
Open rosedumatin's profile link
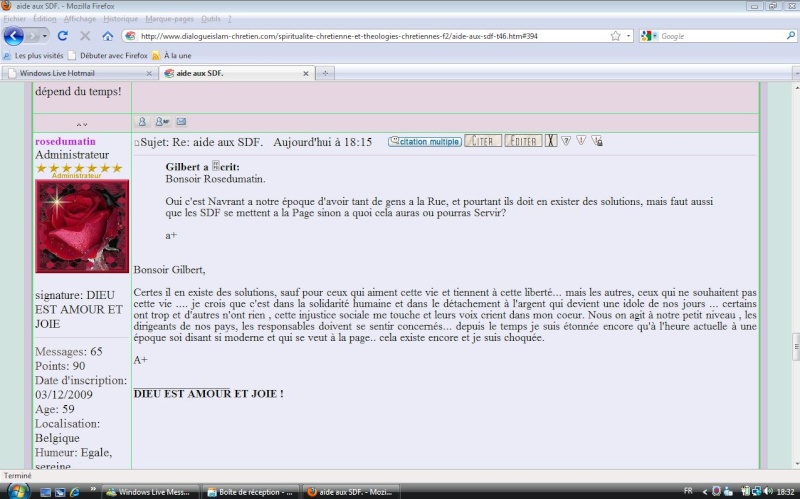point(65,141)
